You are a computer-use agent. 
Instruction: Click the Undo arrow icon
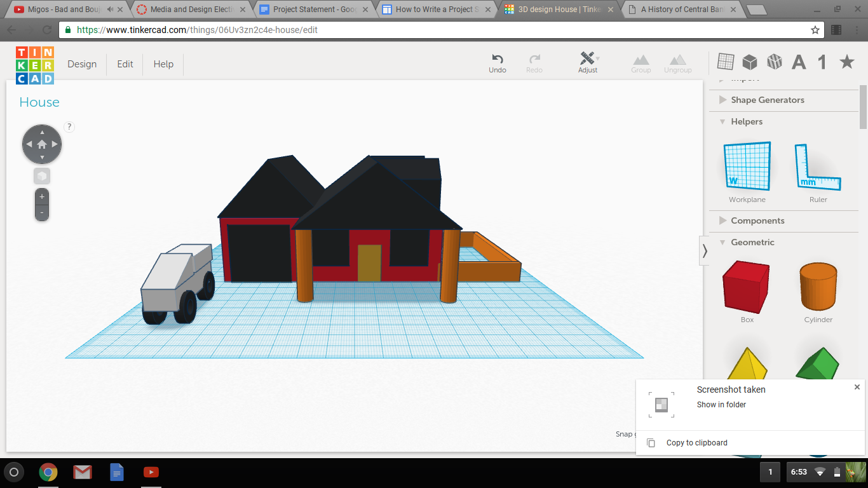coord(498,58)
